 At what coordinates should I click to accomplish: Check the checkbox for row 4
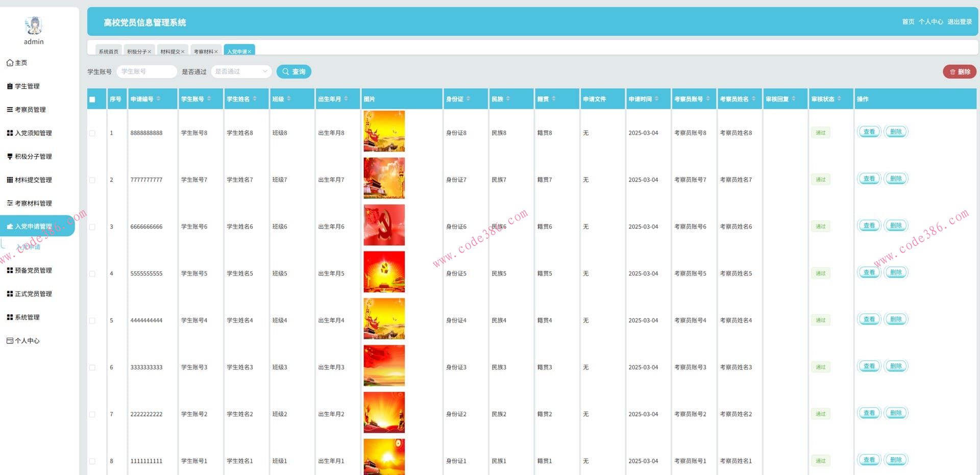[92, 274]
